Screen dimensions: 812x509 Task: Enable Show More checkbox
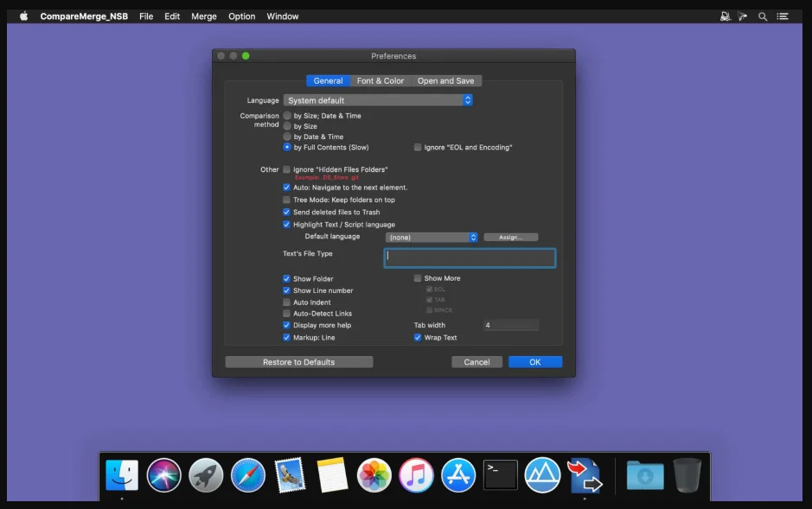tap(418, 278)
